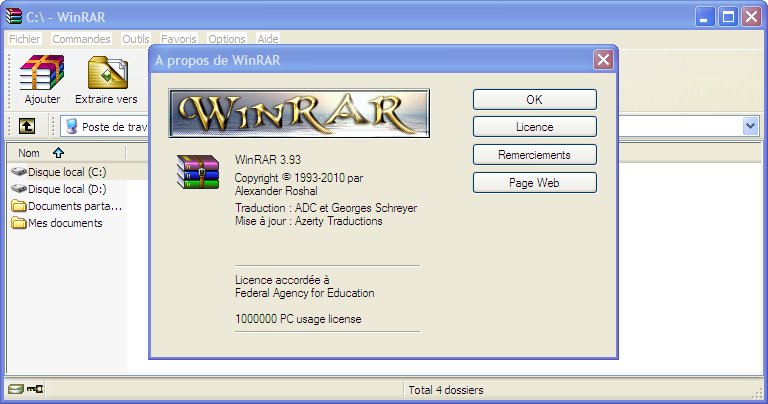
Task: Open the address bar dropdown arrow
Action: point(750,126)
